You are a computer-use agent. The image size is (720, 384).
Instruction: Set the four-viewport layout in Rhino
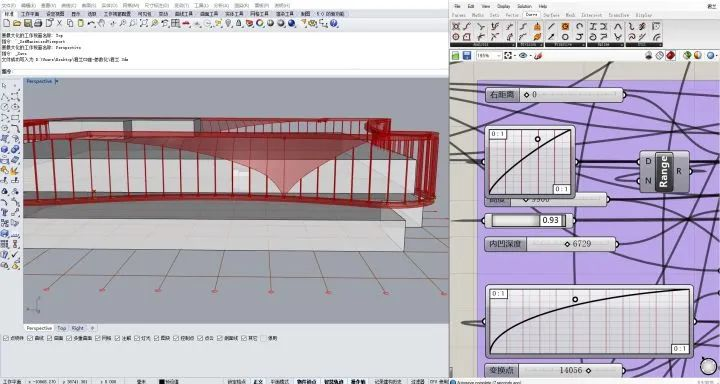175,23
